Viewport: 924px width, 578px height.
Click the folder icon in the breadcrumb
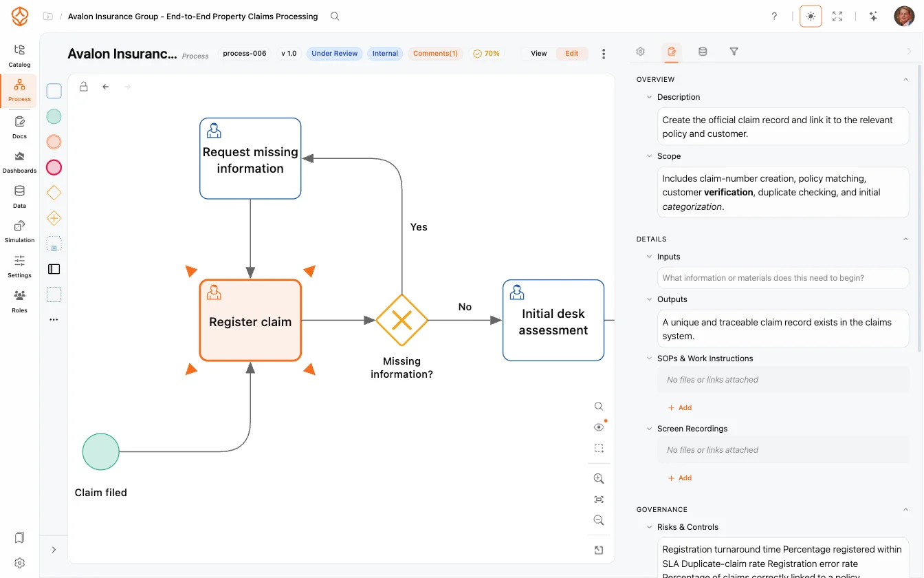[47, 17]
